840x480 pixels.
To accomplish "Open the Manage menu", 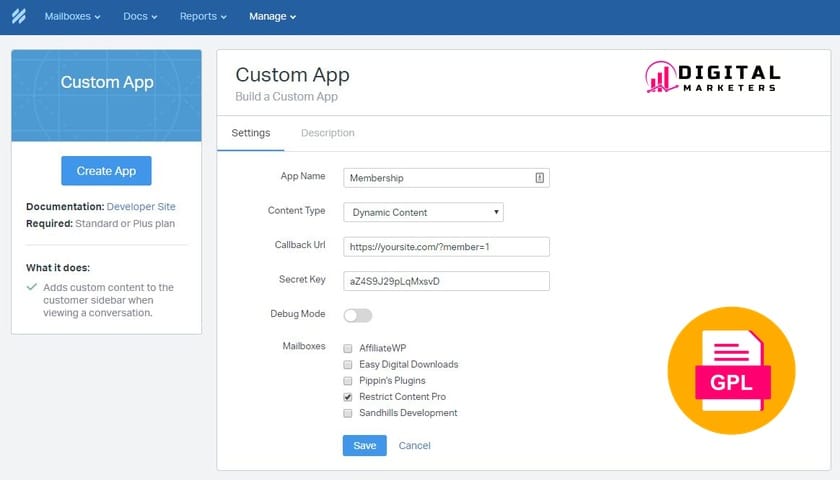I will [272, 17].
